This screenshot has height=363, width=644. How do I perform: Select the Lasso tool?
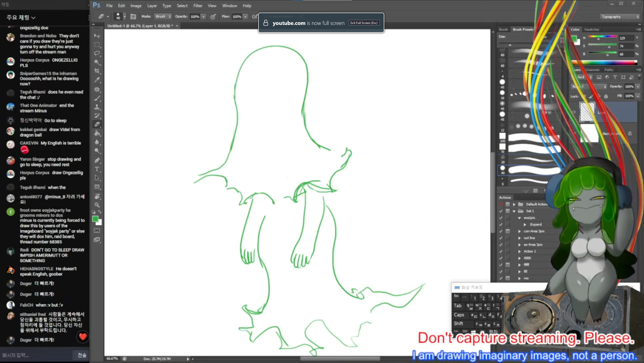click(x=97, y=53)
